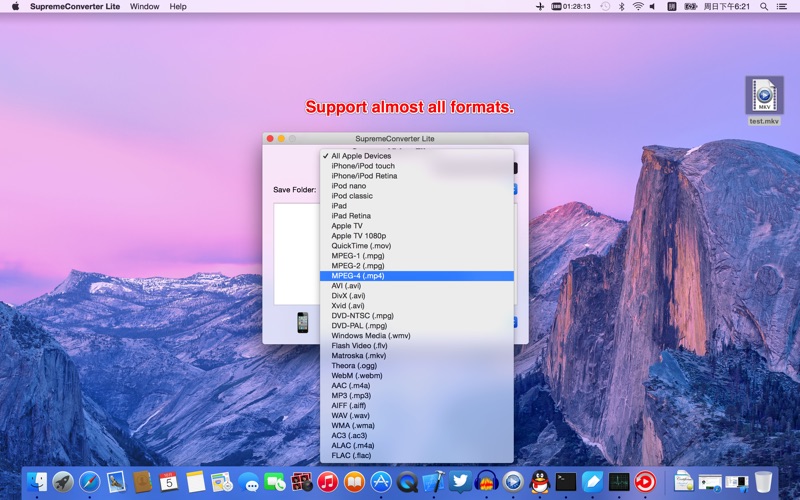Image resolution: width=800 pixels, height=500 pixels.
Task: Choose Xvid (.avi) output format
Action: pos(416,306)
